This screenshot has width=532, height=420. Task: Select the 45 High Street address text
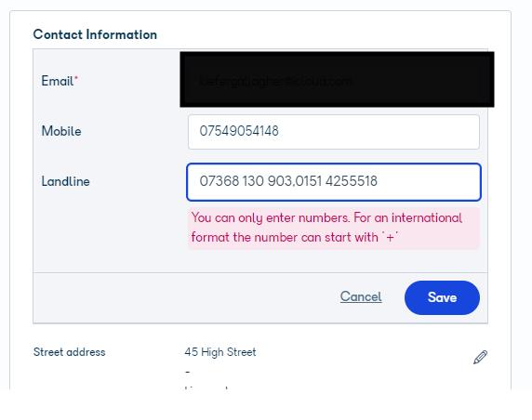pos(220,352)
